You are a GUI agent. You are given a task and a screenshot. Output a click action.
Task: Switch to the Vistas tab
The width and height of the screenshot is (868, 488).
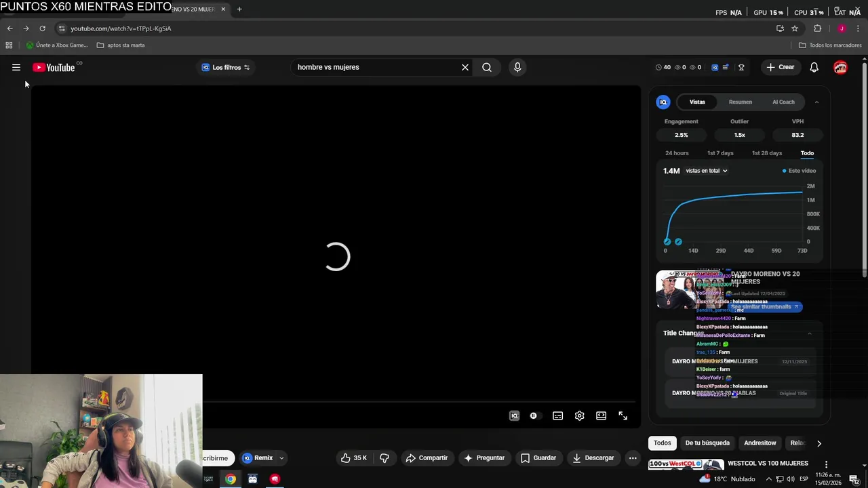[697, 102]
